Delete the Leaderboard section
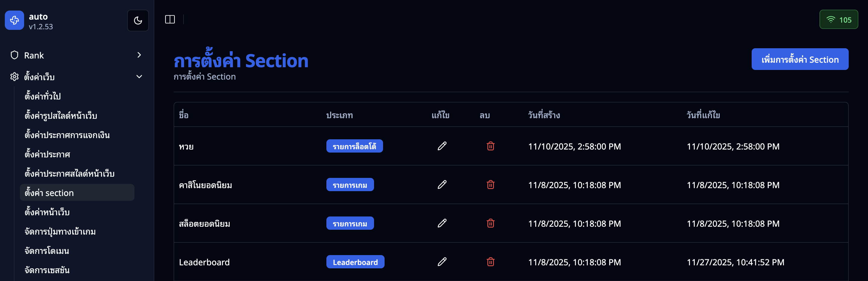Viewport: 868px width, 281px height. pos(490,262)
